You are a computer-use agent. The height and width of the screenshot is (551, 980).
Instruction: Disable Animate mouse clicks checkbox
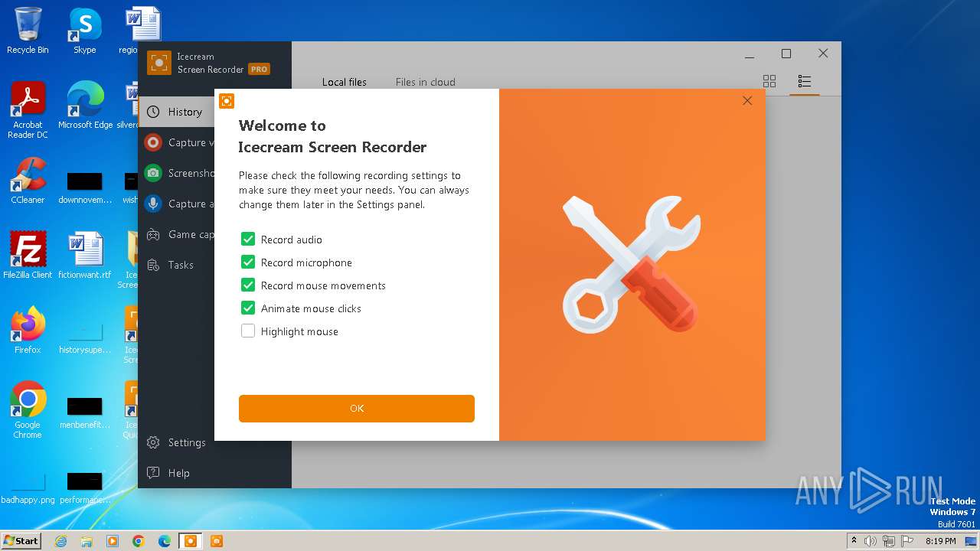[x=248, y=308]
